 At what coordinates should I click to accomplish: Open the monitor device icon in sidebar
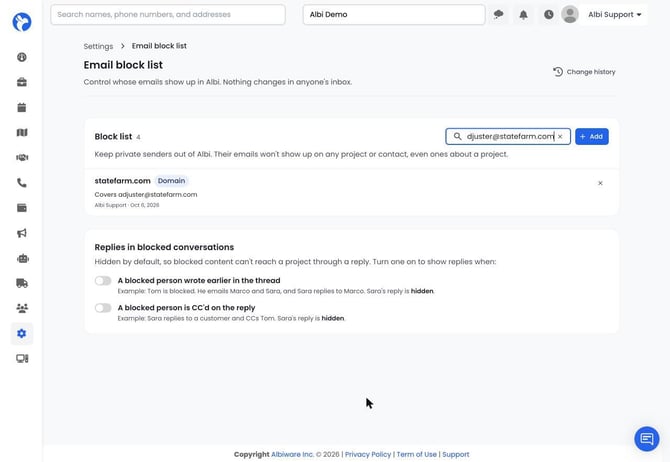pyautogui.click(x=22, y=358)
